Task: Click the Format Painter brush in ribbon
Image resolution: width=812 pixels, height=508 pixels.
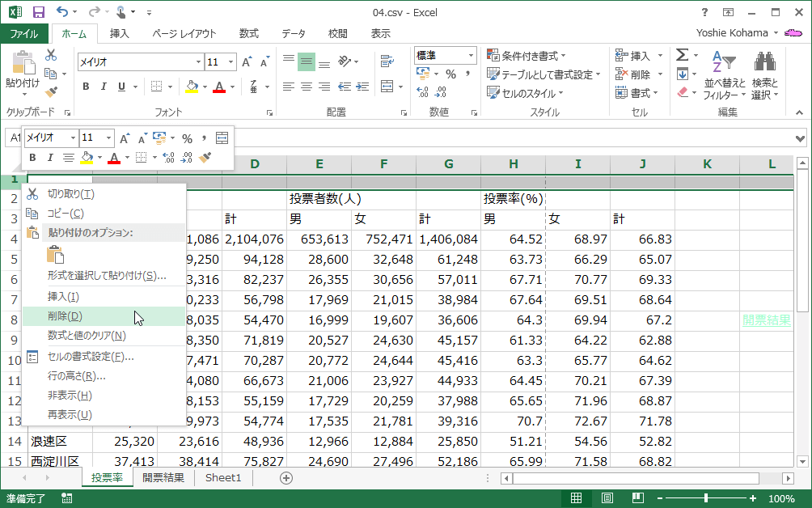Action: tap(51, 92)
